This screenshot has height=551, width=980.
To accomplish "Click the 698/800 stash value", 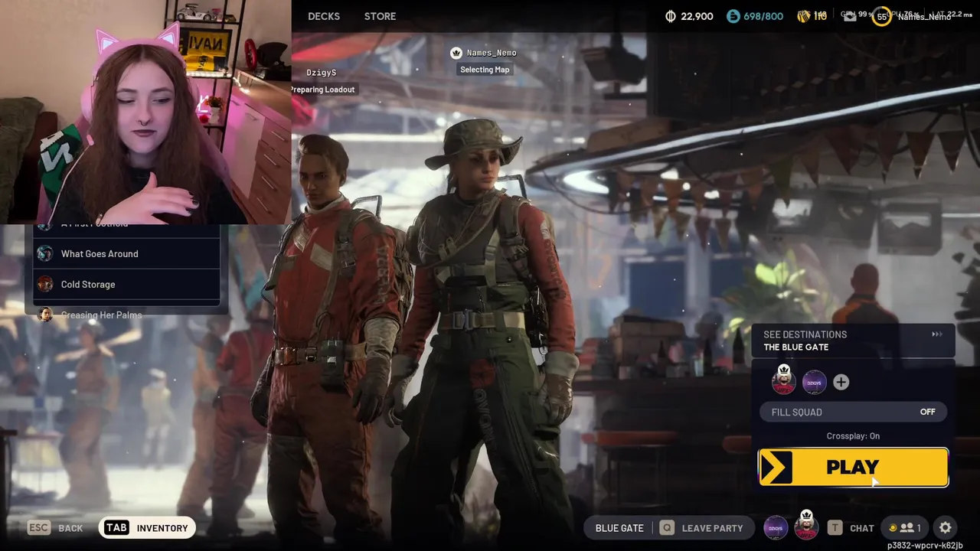I will 763,16.
